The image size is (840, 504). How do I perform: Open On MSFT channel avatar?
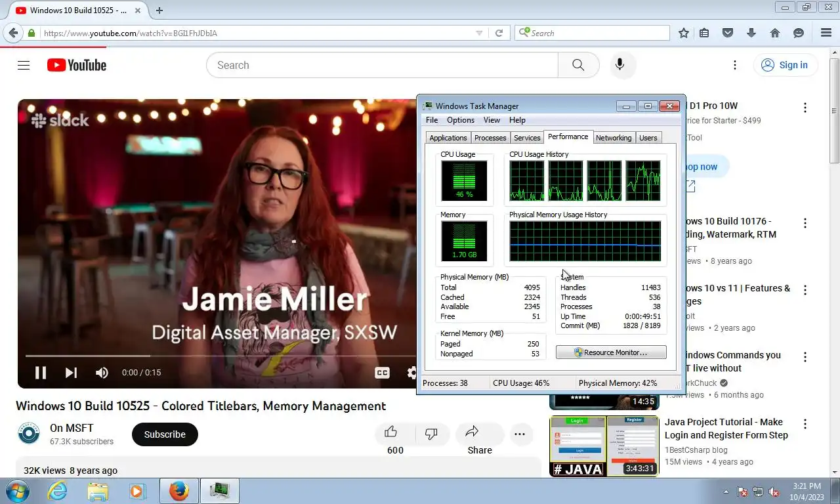29,434
